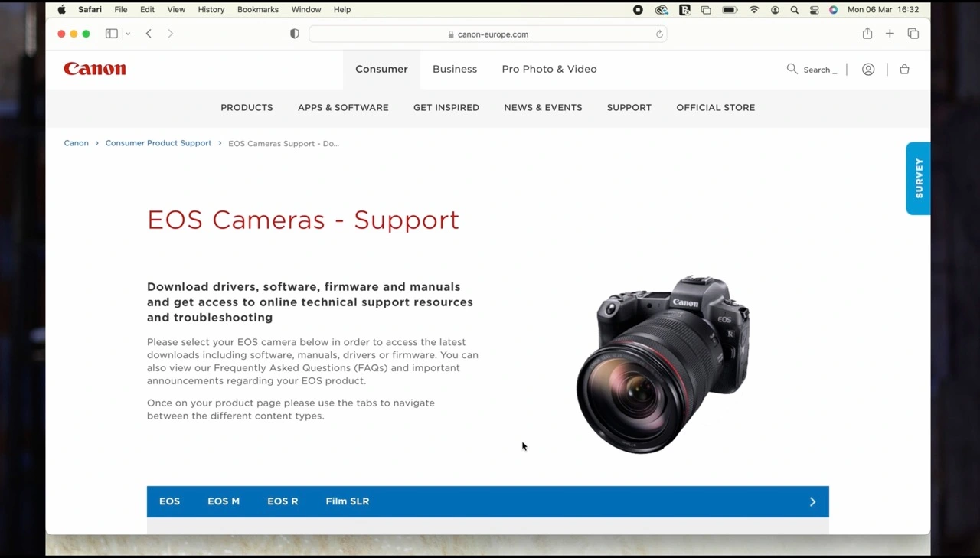
Task: Click the date and time Mon 06 Mar
Action: click(x=884, y=10)
